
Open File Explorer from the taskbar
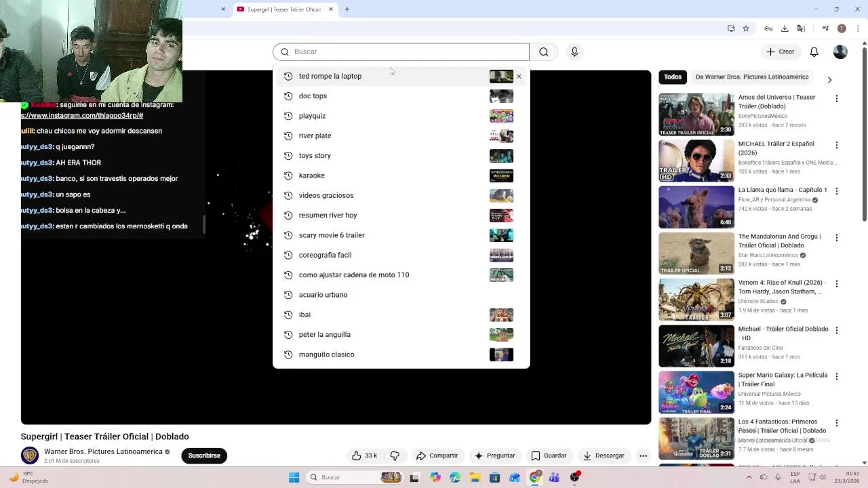pos(475,477)
